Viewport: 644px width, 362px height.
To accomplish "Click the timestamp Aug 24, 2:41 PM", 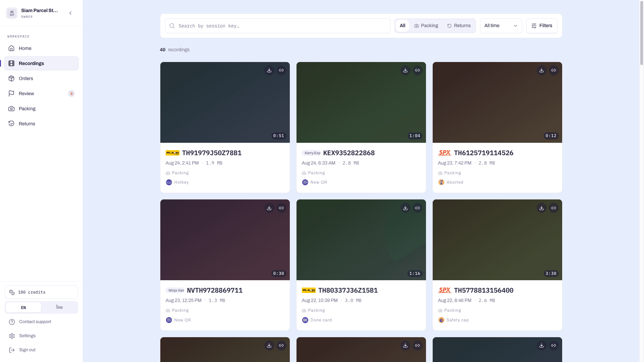I will 182,163.
